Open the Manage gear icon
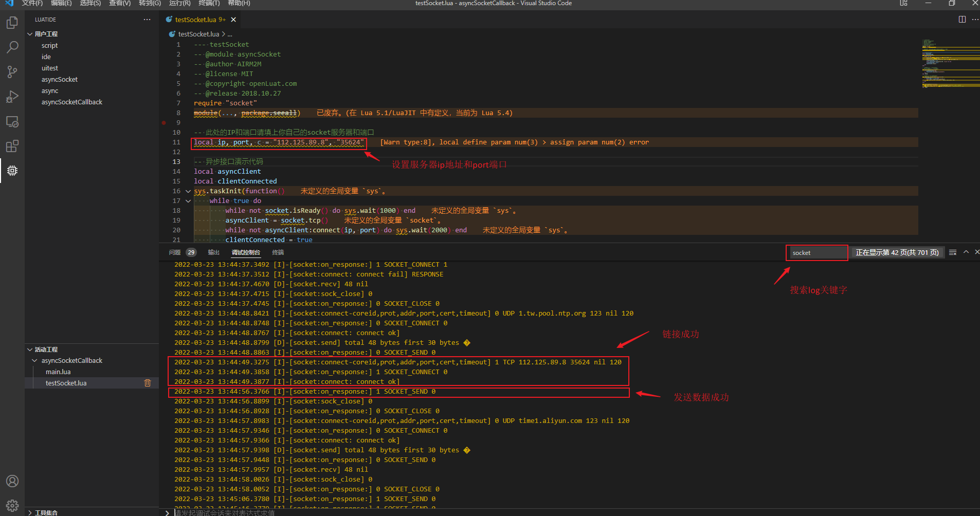Image resolution: width=980 pixels, height=516 pixels. click(12, 506)
